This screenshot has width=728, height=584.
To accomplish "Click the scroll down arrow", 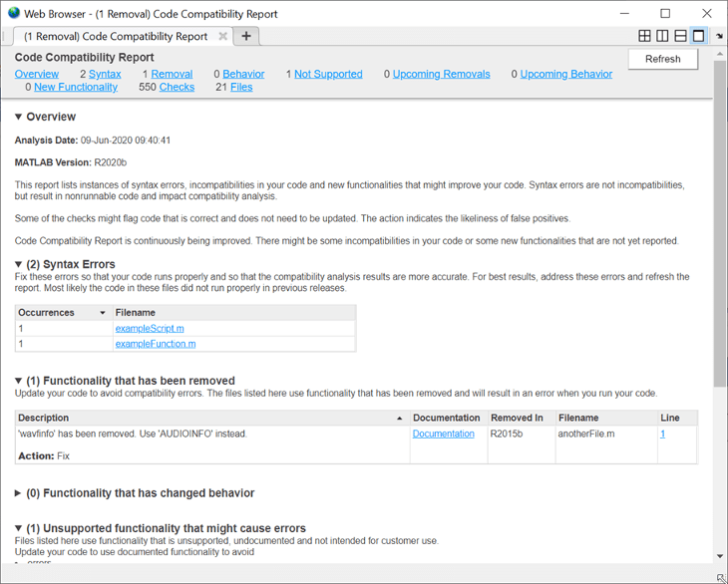I will (720, 556).
